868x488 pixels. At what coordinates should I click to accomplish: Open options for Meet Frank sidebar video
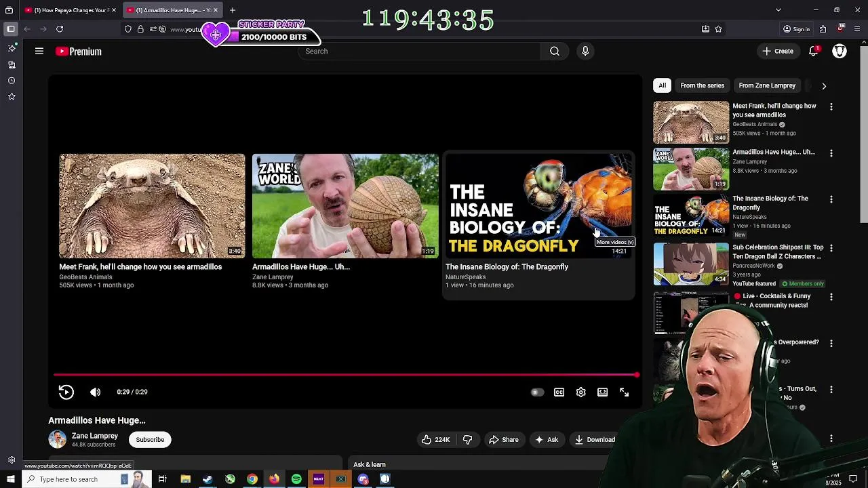(x=831, y=106)
